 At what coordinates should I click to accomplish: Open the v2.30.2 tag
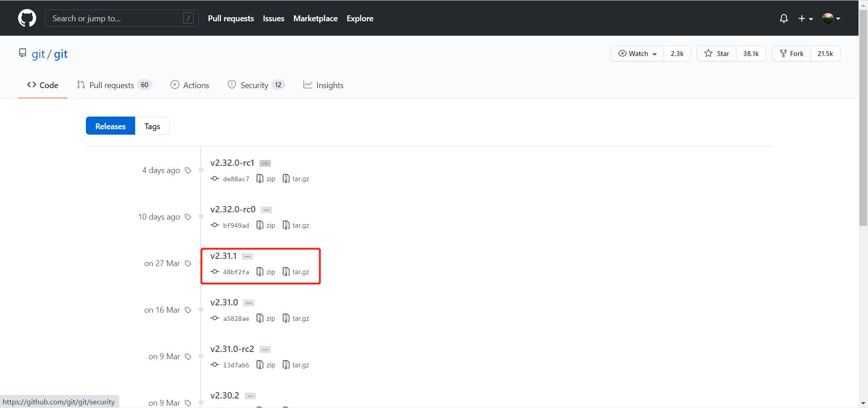(225, 395)
